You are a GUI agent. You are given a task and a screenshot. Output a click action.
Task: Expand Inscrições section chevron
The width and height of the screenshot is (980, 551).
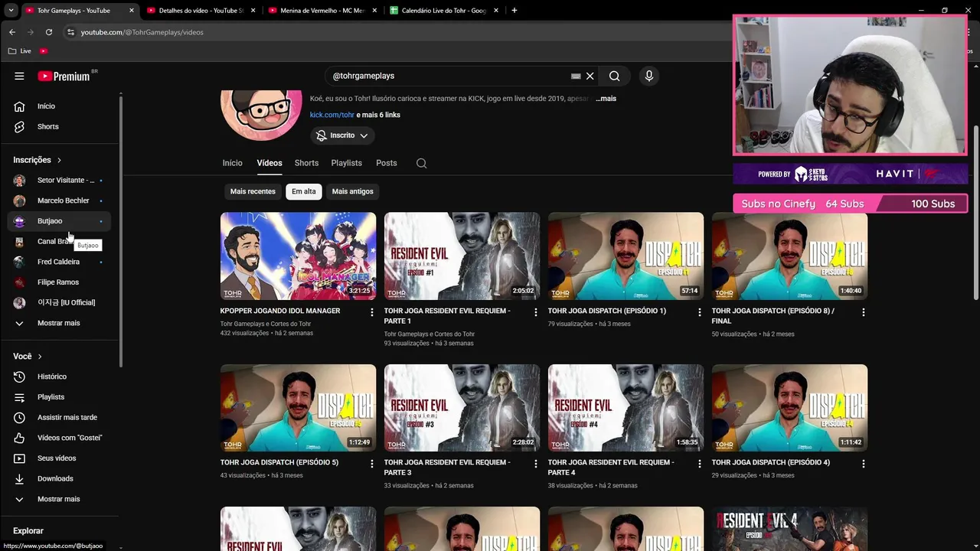[x=59, y=160]
